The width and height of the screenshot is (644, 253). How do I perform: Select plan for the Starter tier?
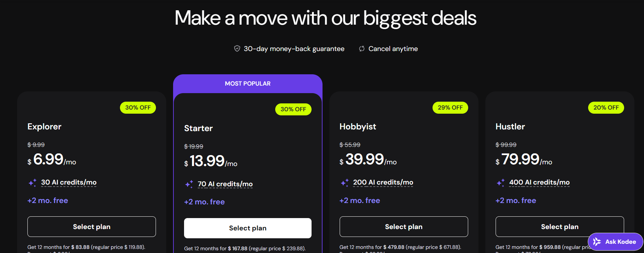[247, 228]
